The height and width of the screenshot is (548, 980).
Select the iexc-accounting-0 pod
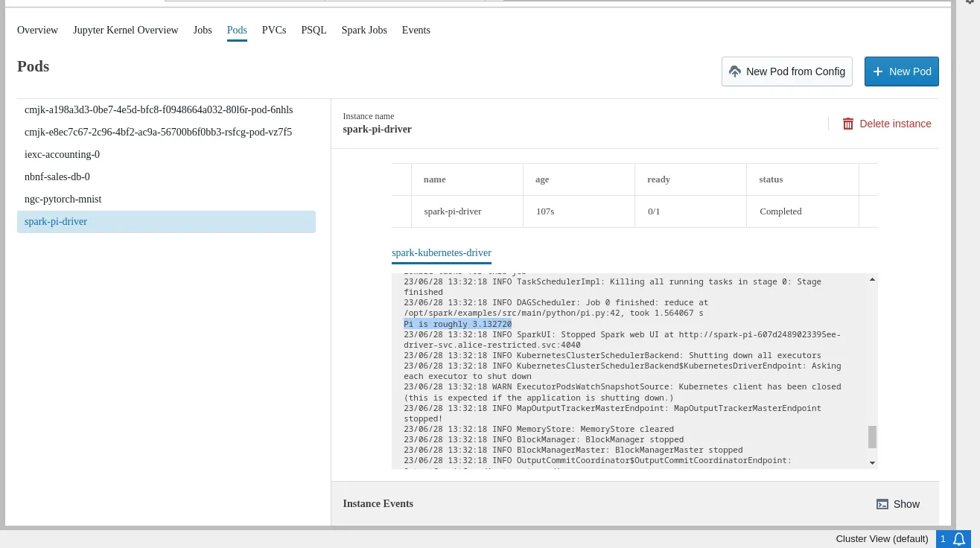166,155
